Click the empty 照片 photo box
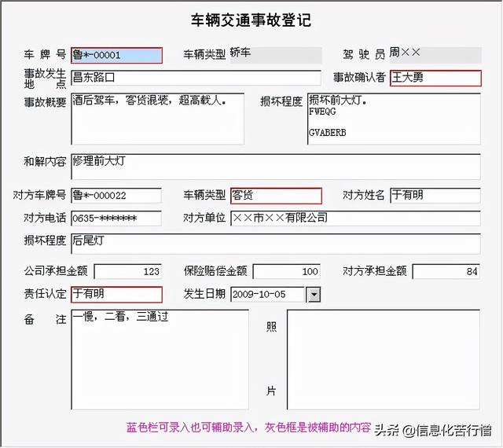Viewport: 503px width, 448px height. tap(384, 359)
